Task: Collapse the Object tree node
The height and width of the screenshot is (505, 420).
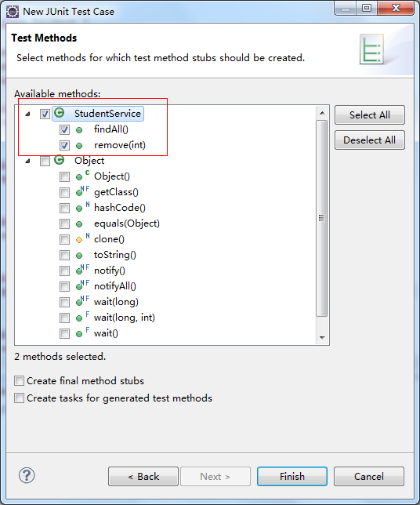Action: tap(28, 161)
